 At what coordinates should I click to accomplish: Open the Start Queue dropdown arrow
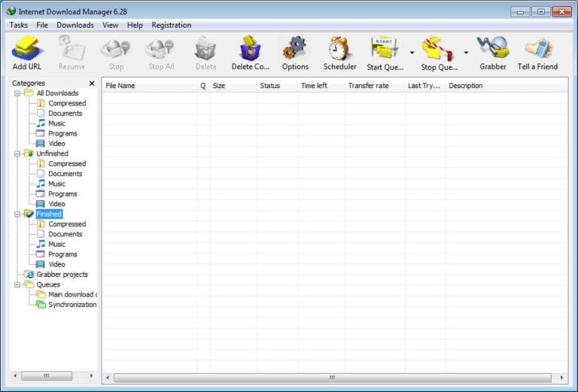coord(412,53)
